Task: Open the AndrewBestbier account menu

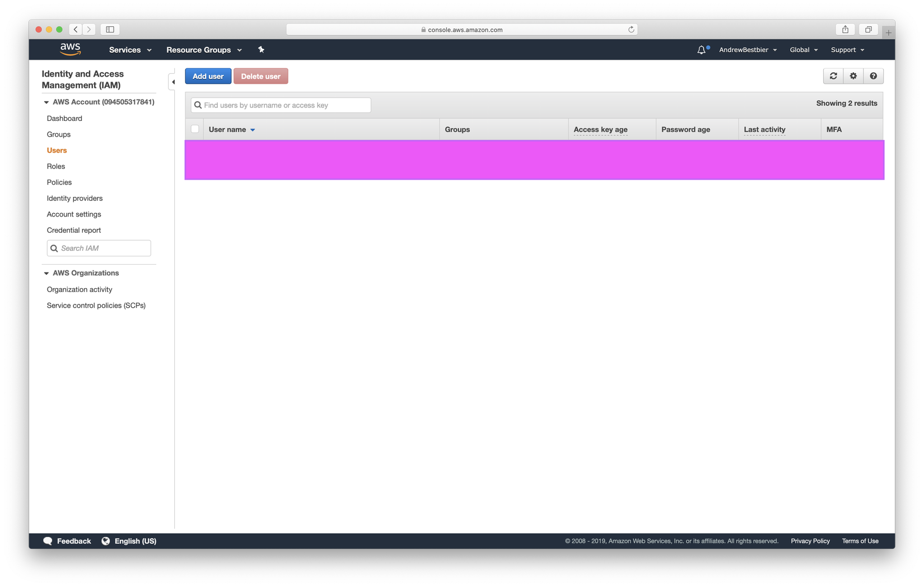Action: (x=748, y=50)
